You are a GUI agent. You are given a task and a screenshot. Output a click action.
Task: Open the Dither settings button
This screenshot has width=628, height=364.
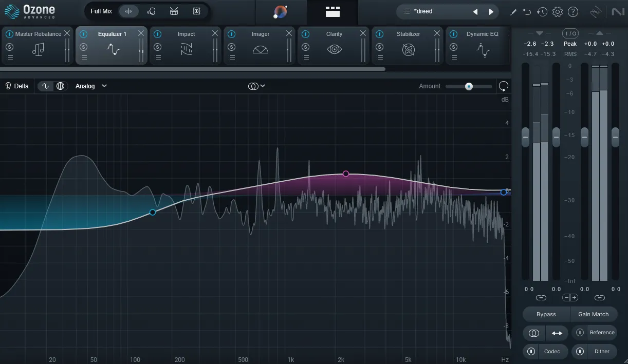point(602,351)
